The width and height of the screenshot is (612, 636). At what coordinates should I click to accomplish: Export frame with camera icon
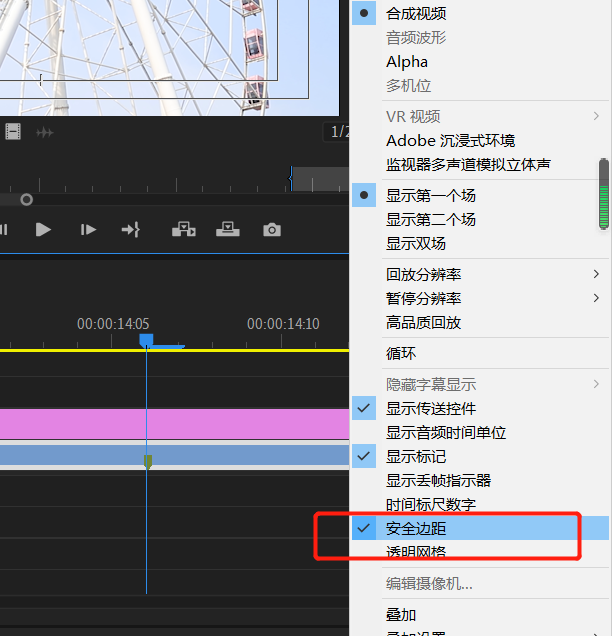click(272, 230)
